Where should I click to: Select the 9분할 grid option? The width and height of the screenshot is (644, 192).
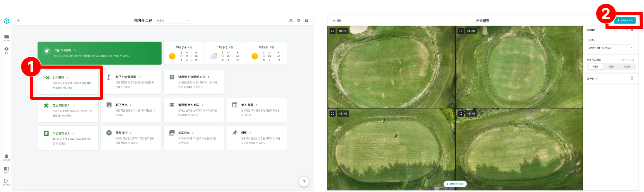tap(611, 67)
